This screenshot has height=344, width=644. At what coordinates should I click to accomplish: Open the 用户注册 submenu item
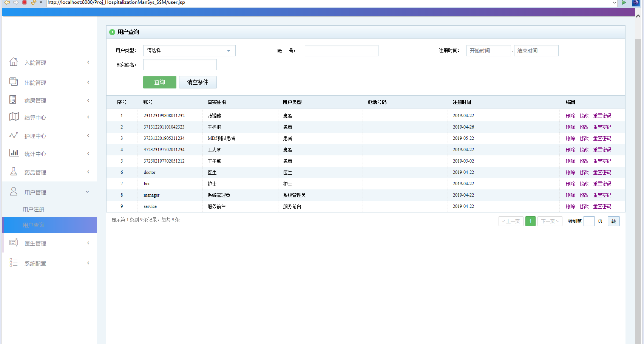pyautogui.click(x=34, y=209)
